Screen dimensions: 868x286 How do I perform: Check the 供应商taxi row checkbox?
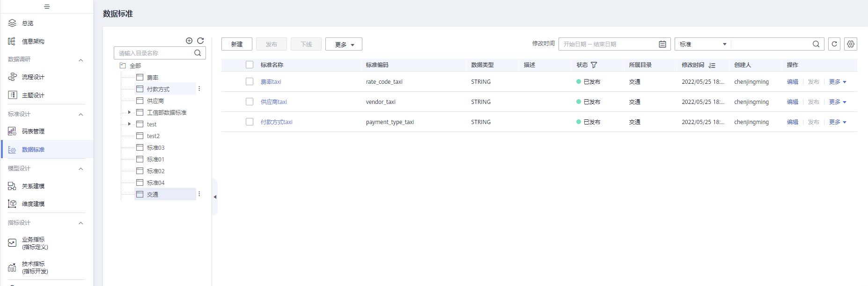click(250, 102)
